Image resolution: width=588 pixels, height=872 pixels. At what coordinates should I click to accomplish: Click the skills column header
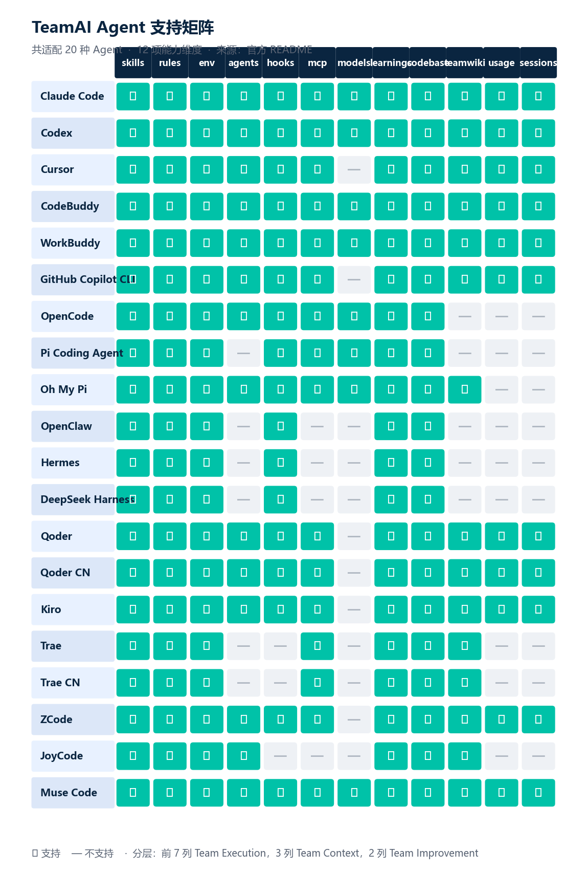point(133,63)
